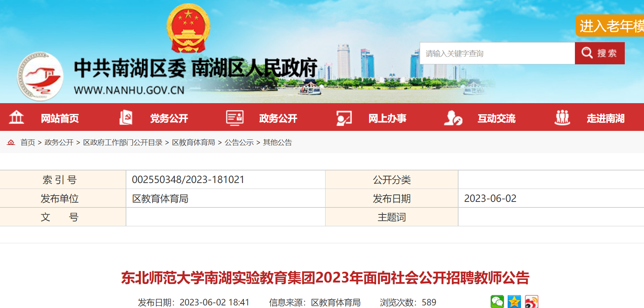
Task: Visit the 走进南湖 section
Action: (x=606, y=118)
